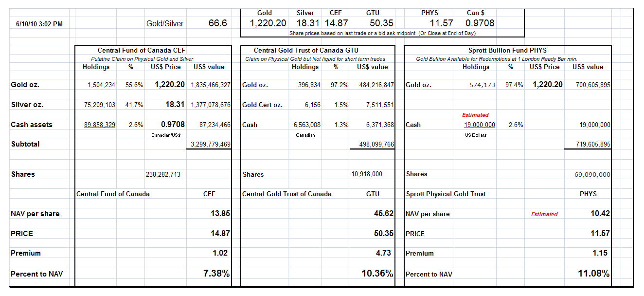Viewport: 644px width, 296px height.
Task: Select CEF gold holdings 1,504,234
Action: (101, 85)
